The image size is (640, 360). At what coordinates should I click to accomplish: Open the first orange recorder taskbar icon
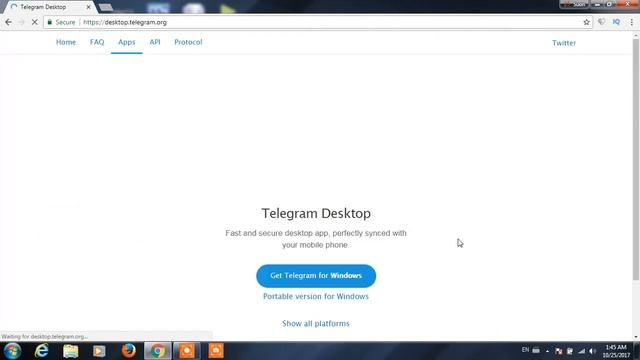187,351
